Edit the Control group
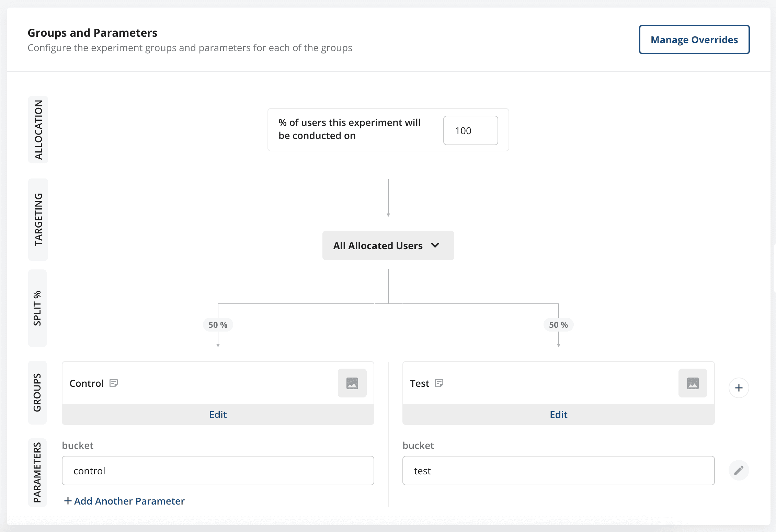This screenshot has width=776, height=532. (218, 414)
